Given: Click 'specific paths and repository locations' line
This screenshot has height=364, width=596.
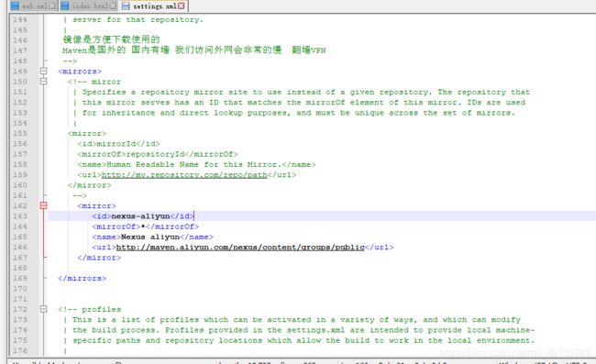Looking at the screenshot, I should pyautogui.click(x=304, y=340).
